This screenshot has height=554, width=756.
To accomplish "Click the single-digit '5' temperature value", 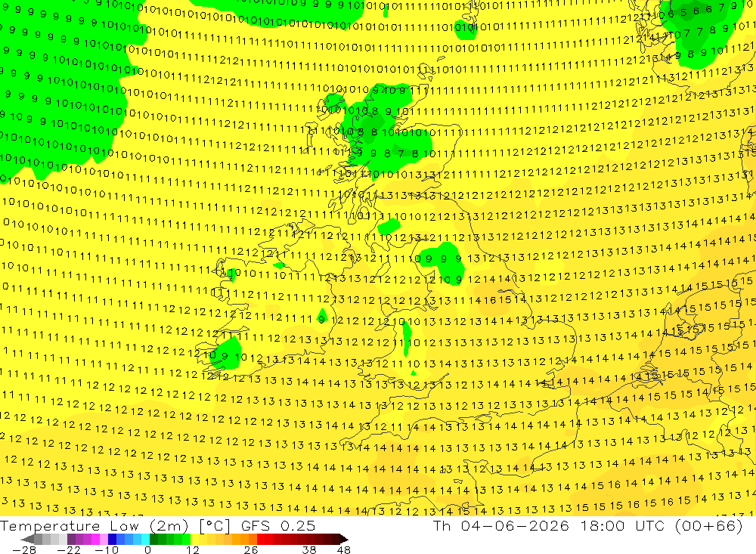I will pos(683,12).
